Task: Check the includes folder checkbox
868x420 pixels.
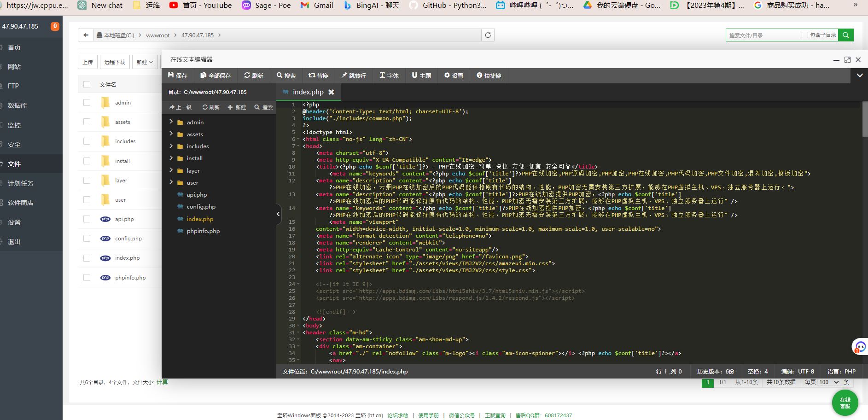Action: pos(87,141)
